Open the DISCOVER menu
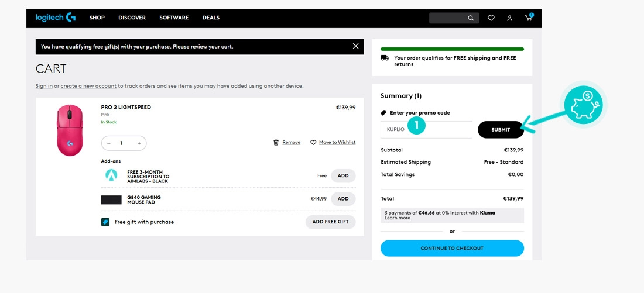The height and width of the screenshot is (293, 644). (x=132, y=18)
